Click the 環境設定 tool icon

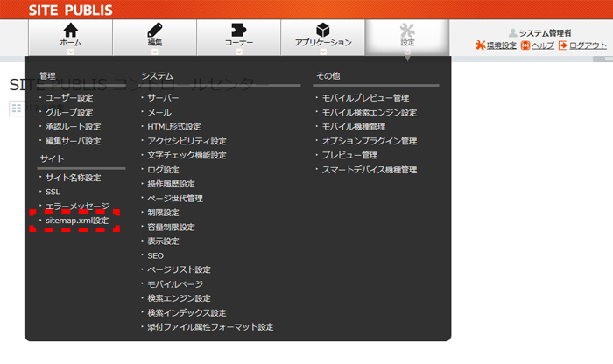point(480,45)
